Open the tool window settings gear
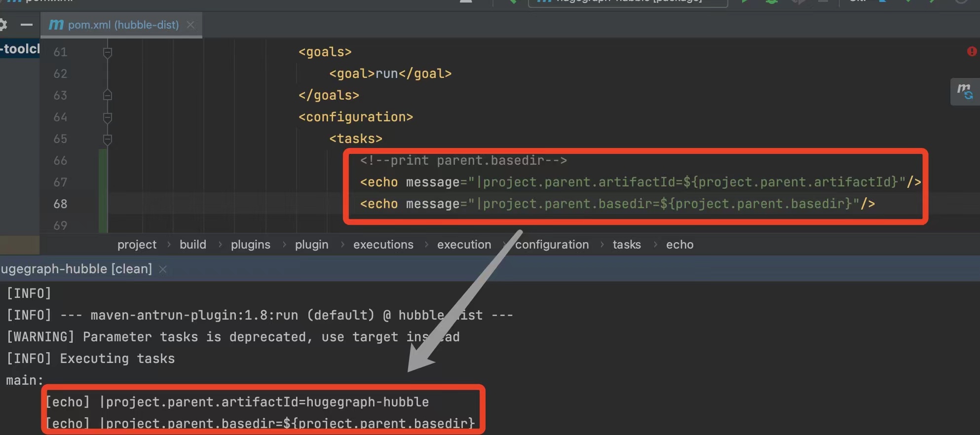980x435 pixels. pyautogui.click(x=3, y=24)
